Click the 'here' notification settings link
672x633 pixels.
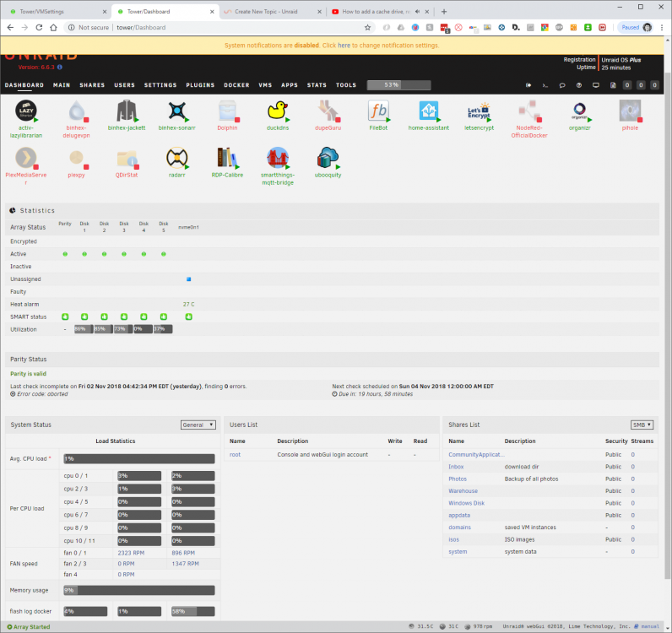point(344,46)
